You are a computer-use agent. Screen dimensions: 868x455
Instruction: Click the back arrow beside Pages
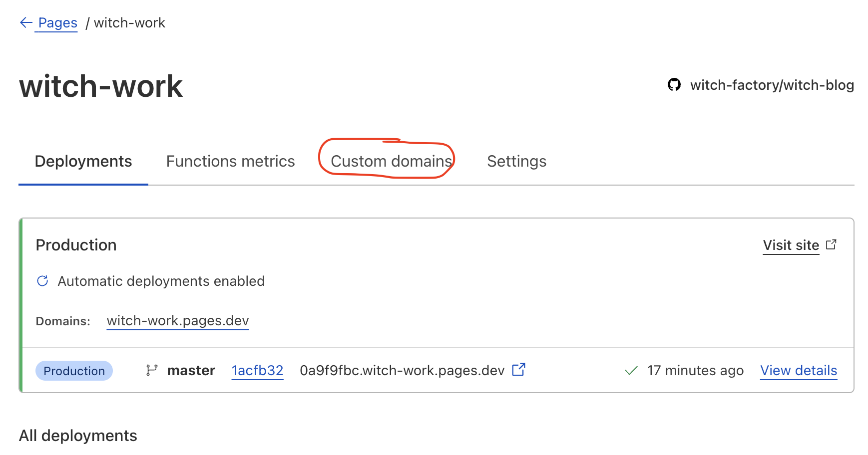point(25,22)
